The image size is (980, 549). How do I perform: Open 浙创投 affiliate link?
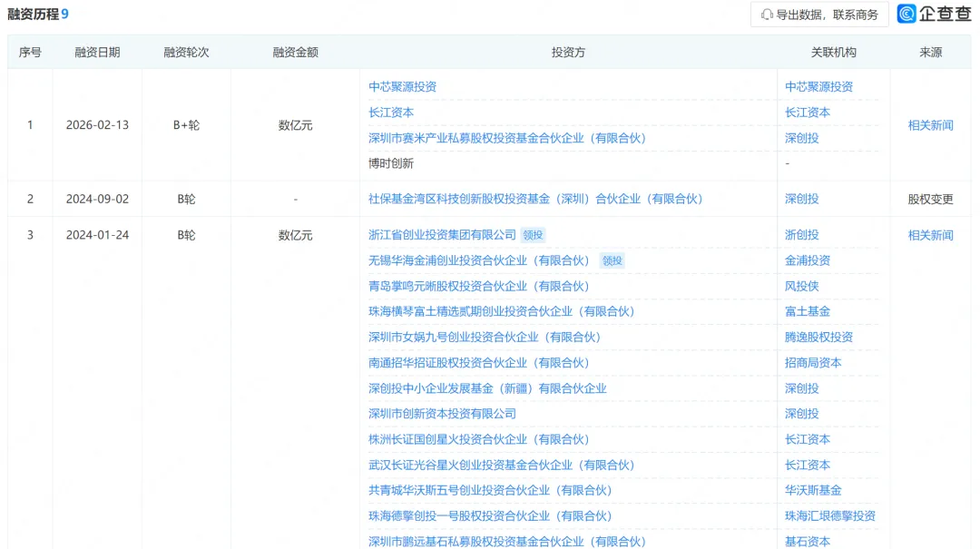pos(802,235)
